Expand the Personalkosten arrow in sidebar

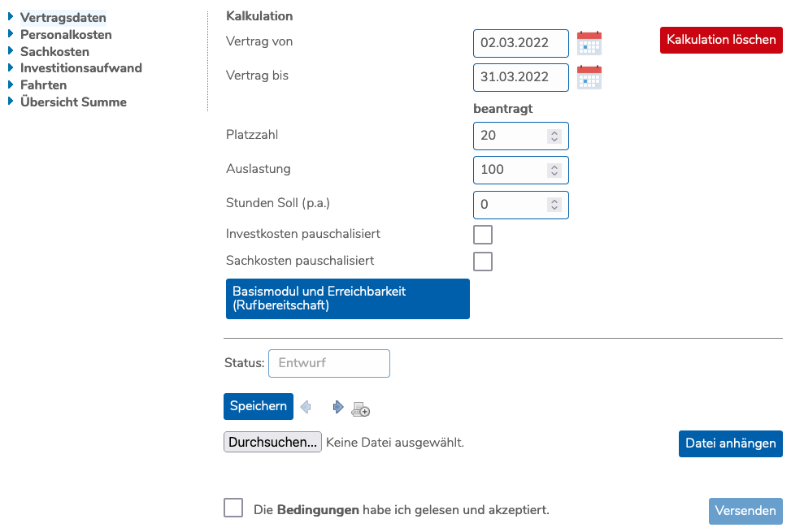(11, 34)
